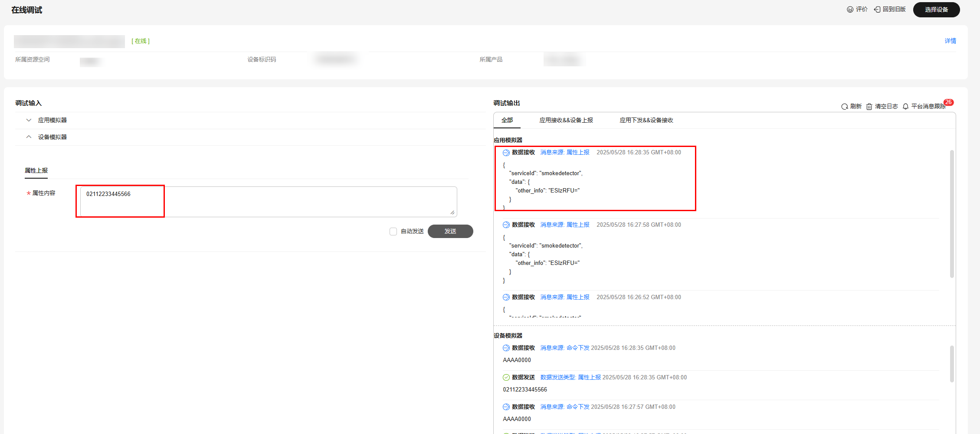Click the 设备模拟器 label in 调试输入
Viewport: 980px width, 434px height.
point(52,137)
